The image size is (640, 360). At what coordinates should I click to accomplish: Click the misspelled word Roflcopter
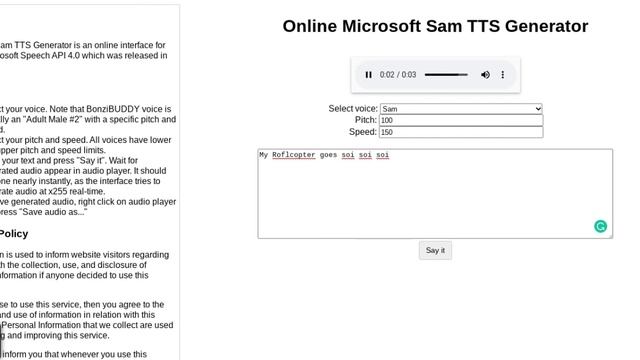pos(293,155)
